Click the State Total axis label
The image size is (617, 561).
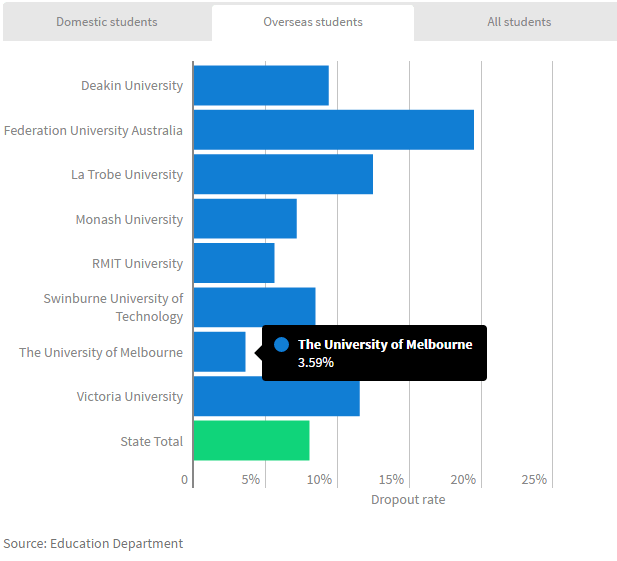click(x=151, y=441)
